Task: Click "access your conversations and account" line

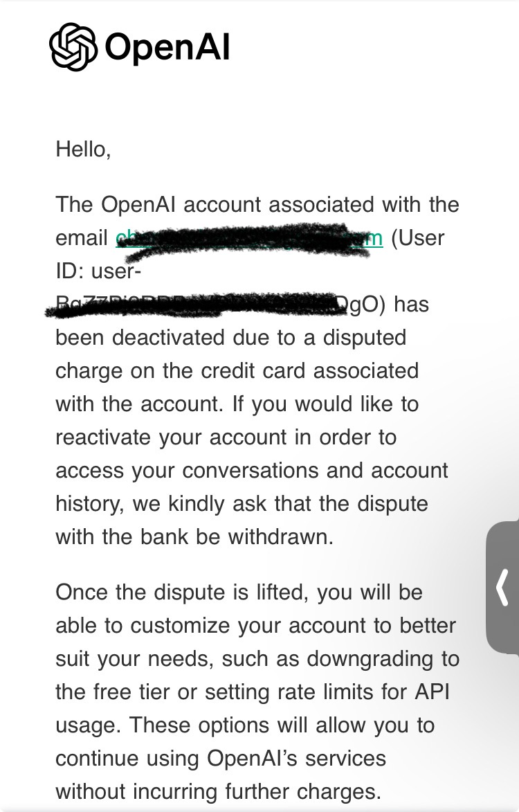Action: 252,471
